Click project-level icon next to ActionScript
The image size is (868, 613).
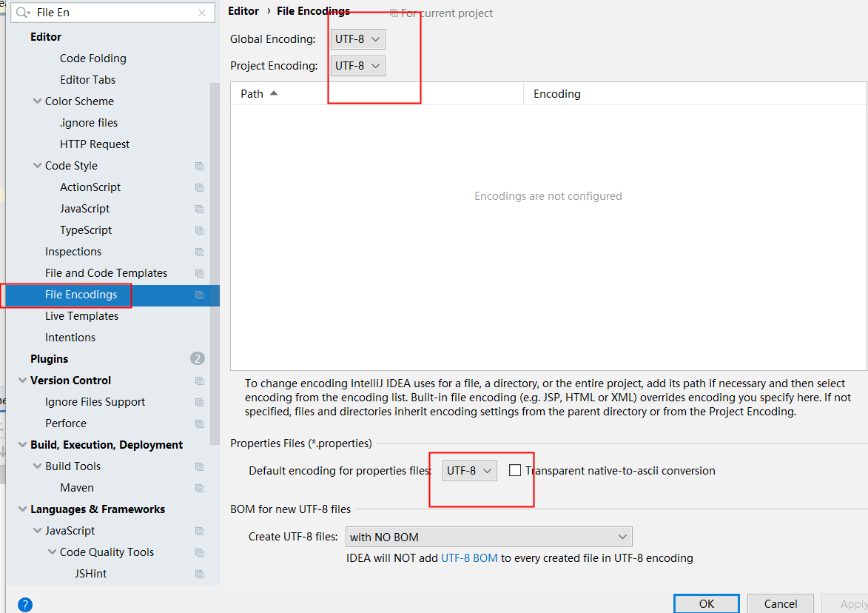point(199,188)
